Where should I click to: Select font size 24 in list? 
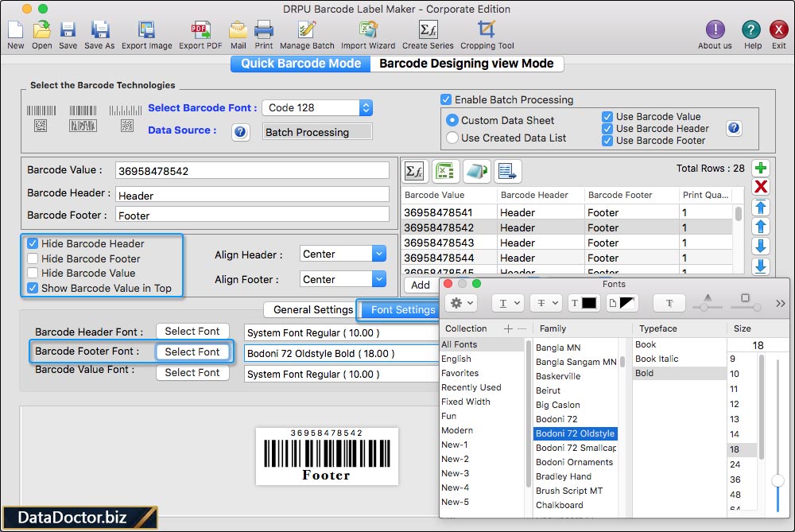coord(735,464)
